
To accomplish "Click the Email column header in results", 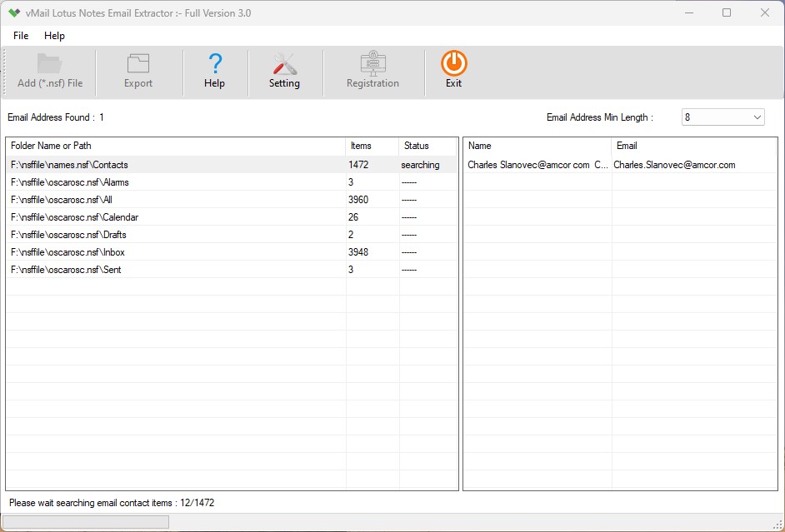I will pos(694,146).
